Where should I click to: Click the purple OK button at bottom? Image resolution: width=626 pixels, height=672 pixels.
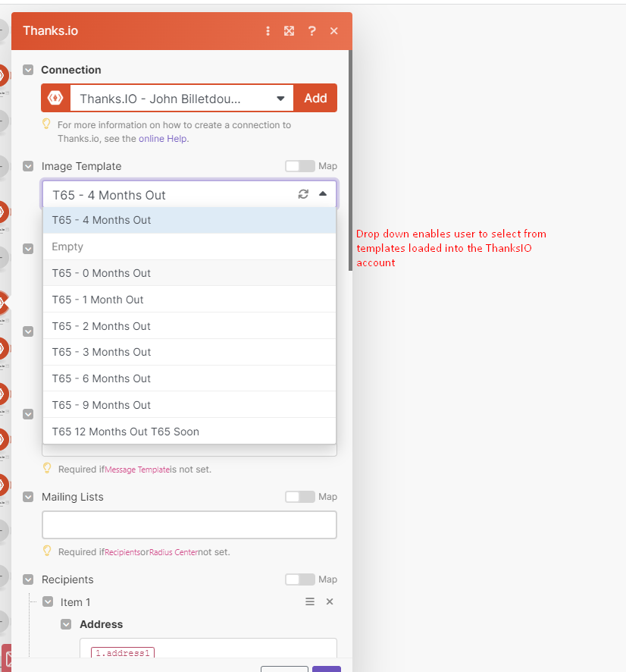(x=327, y=669)
